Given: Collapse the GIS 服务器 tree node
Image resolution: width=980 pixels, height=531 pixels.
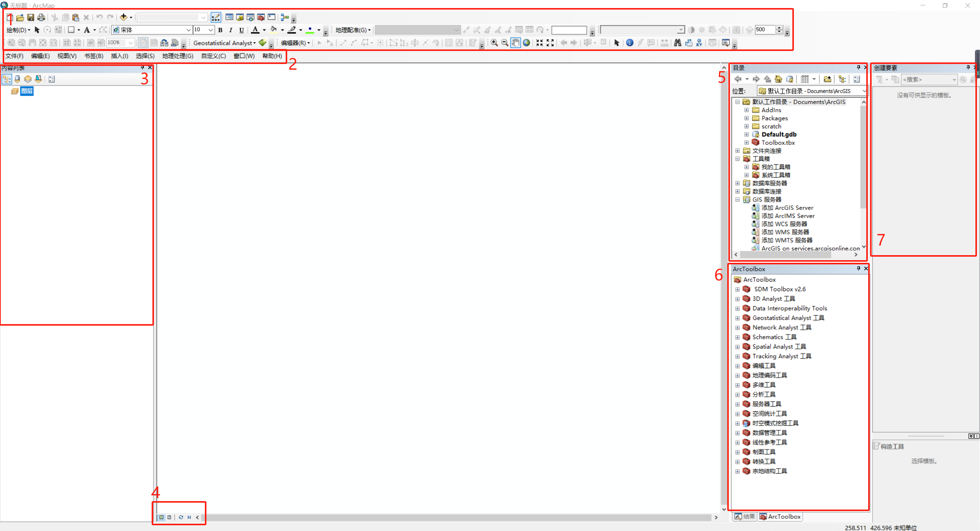Looking at the screenshot, I should tap(738, 200).
